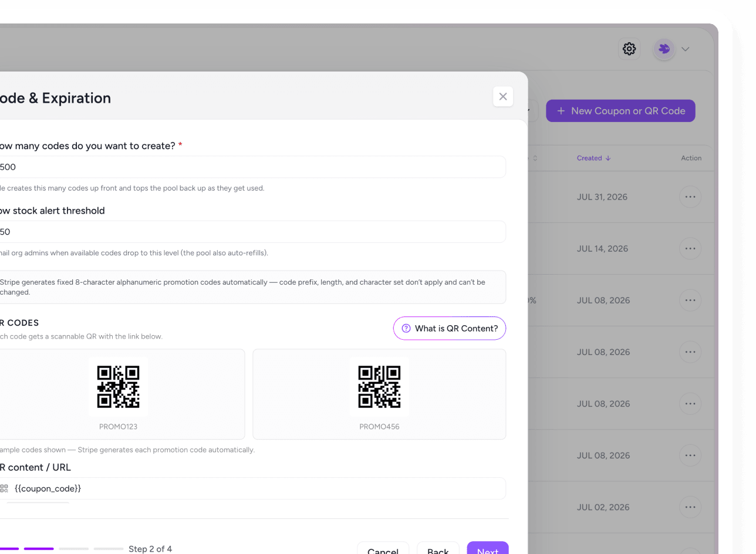Open actions menu for JUL 14, 2026 row
The width and height of the screenshot is (756, 554).
[x=690, y=249]
